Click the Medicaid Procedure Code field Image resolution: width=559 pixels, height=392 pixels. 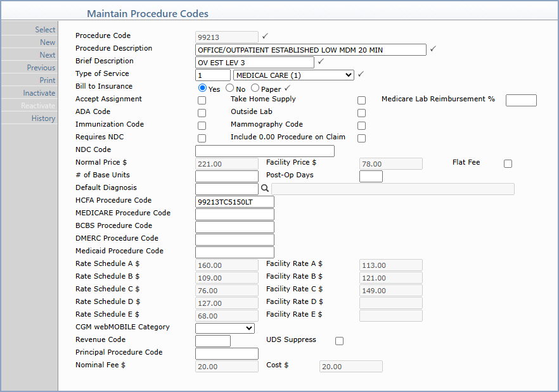pos(235,252)
